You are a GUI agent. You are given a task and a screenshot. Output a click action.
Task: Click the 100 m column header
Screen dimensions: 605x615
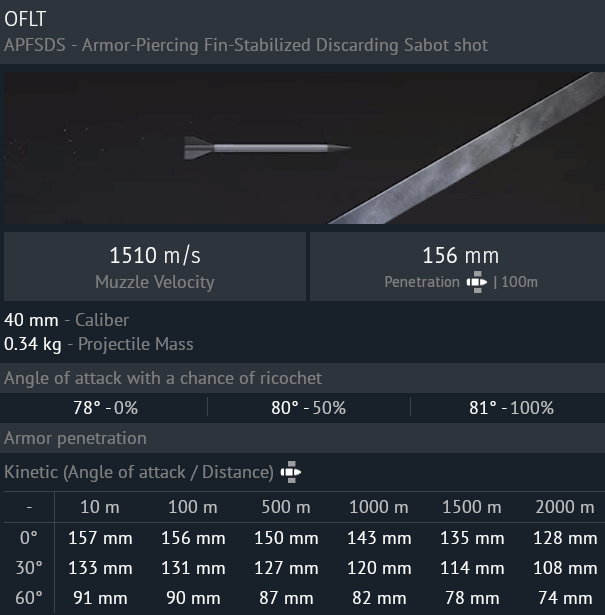[x=193, y=507]
